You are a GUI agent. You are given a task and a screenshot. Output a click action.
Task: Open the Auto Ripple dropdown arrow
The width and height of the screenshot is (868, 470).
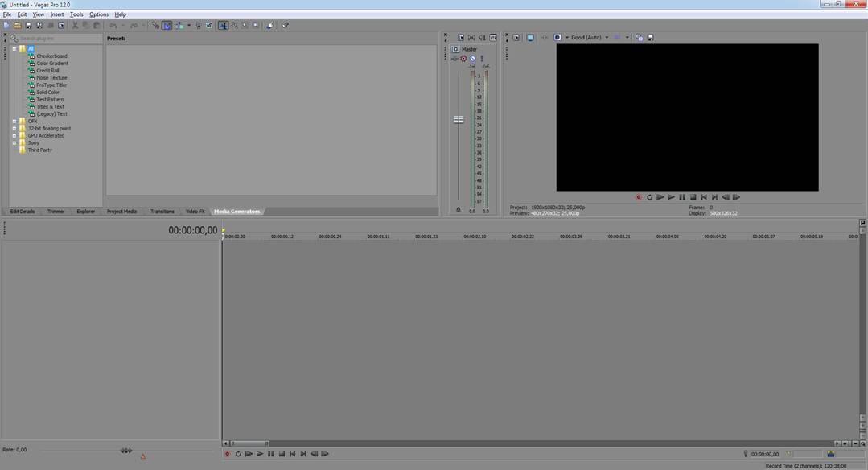tap(189, 26)
